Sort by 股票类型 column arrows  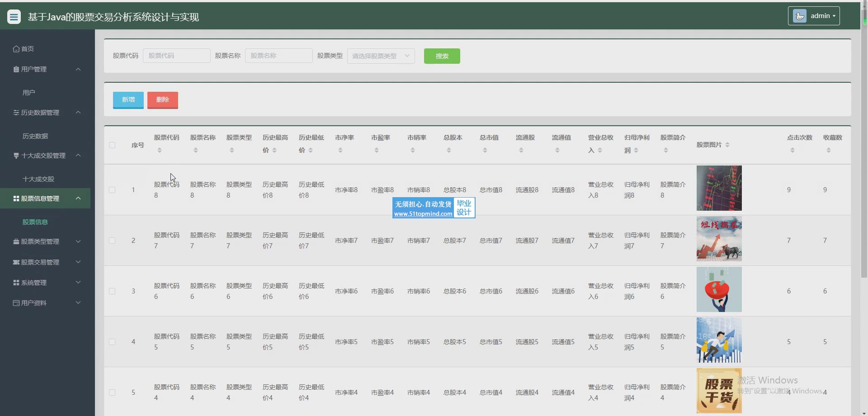point(232,150)
